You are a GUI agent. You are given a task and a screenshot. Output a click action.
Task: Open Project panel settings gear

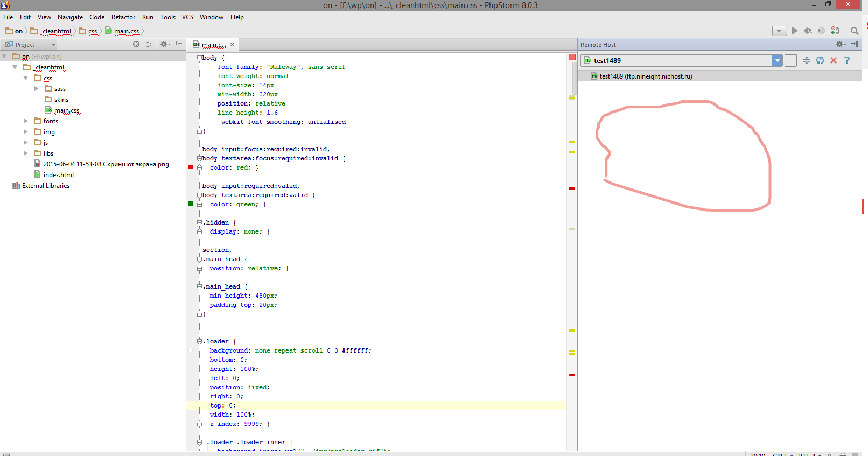pyautogui.click(x=164, y=45)
